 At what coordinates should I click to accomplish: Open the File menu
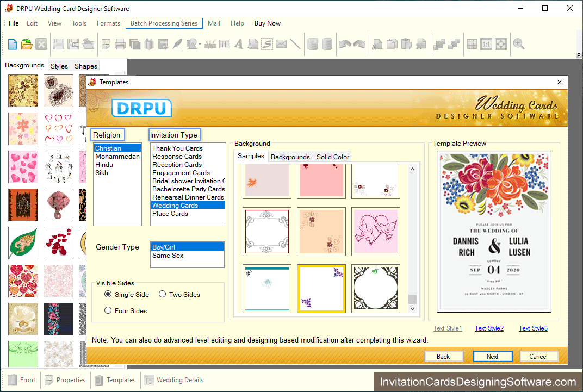click(x=14, y=23)
